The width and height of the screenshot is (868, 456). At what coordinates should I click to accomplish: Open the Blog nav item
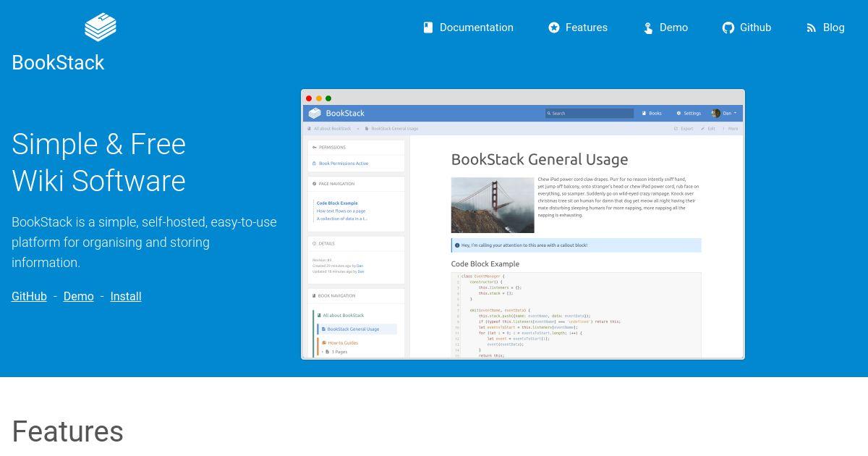[x=825, y=28]
